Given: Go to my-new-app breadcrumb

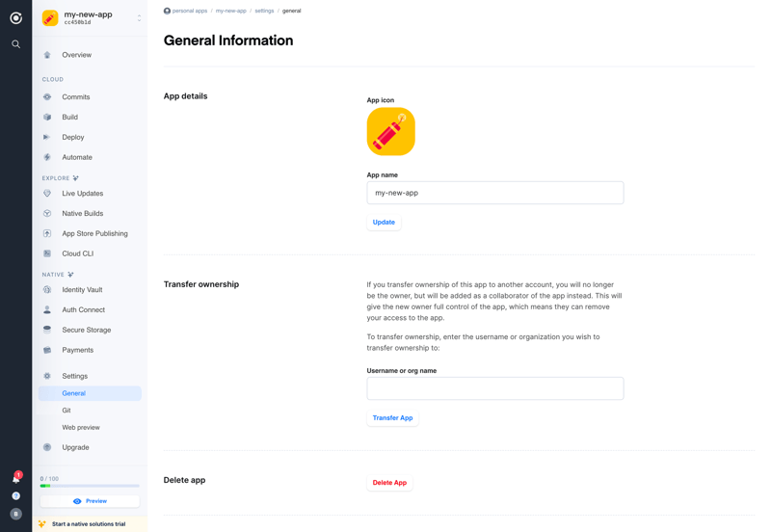Looking at the screenshot, I should point(230,11).
